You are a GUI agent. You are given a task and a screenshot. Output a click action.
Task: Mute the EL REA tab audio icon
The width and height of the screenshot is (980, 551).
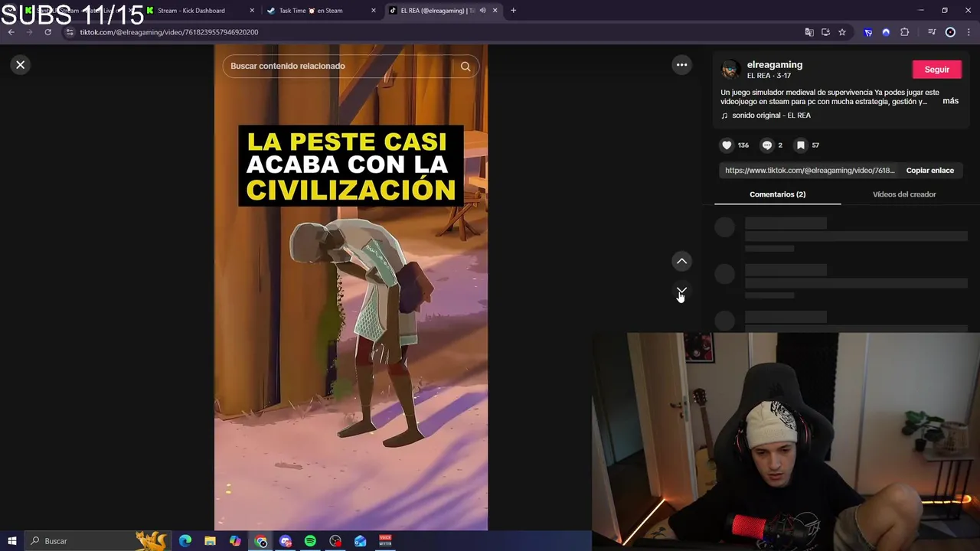tap(482, 11)
